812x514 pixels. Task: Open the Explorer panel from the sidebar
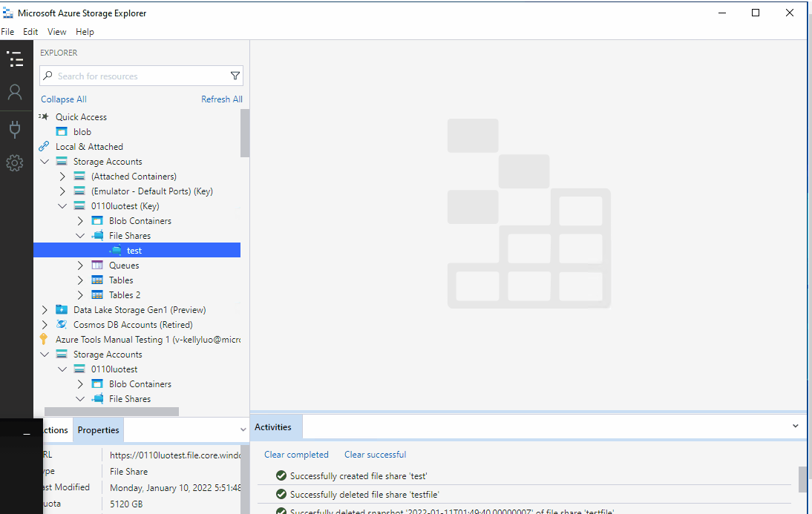(15, 59)
